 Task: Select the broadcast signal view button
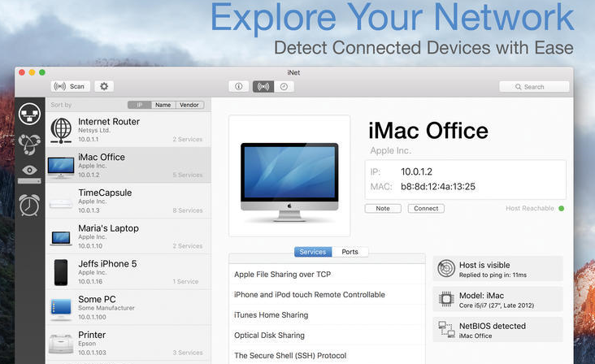263,86
